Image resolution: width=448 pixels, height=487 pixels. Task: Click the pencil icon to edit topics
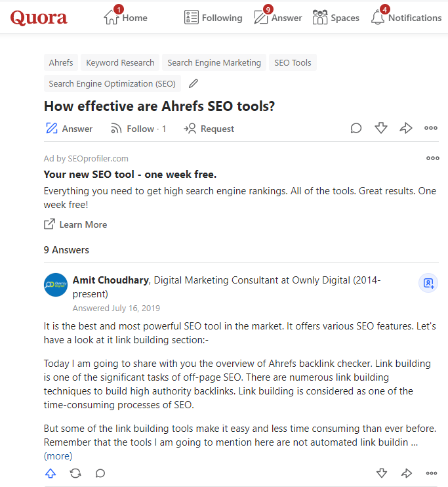click(x=193, y=83)
